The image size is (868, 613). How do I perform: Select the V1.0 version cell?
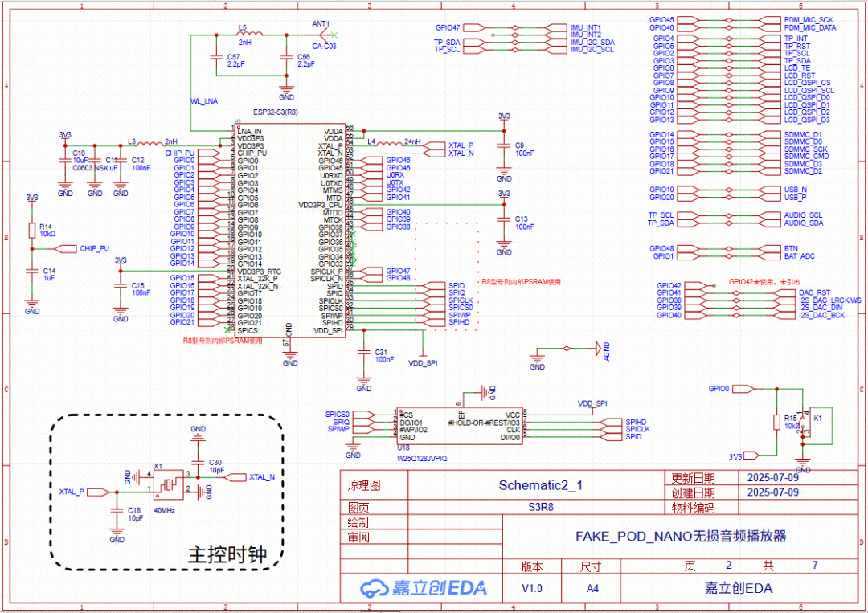pos(532,588)
